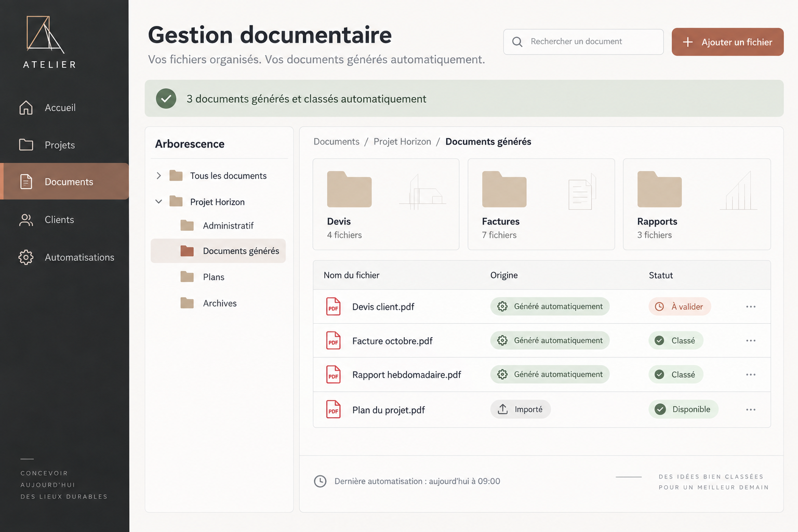Click the Classé status for Facture octobre.pdf
Screen dimensions: 798x532
pyautogui.click(x=675, y=341)
